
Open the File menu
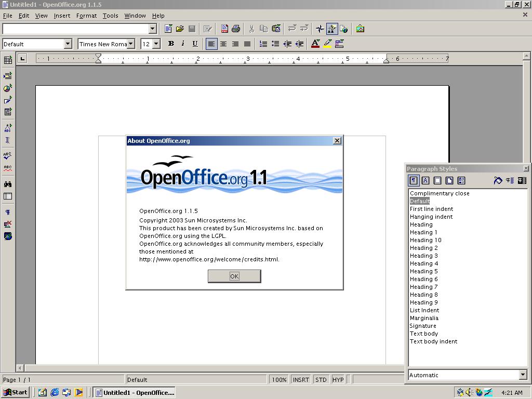pyautogui.click(x=7, y=16)
